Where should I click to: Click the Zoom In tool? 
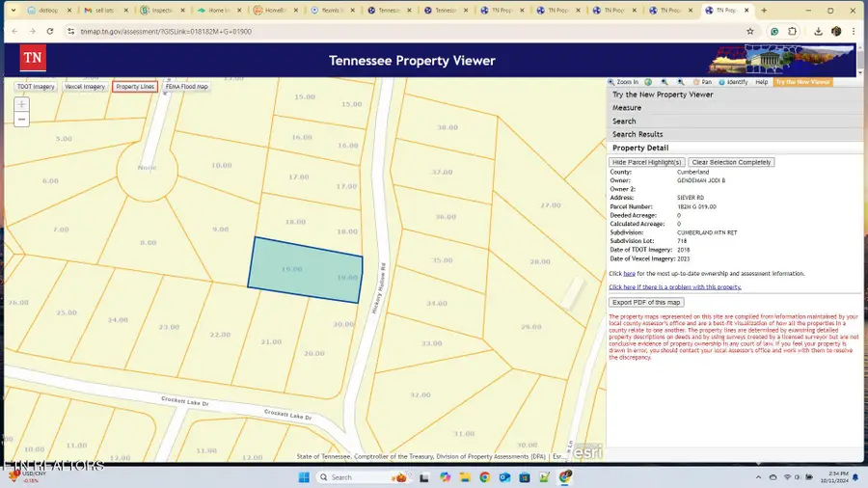(x=624, y=82)
